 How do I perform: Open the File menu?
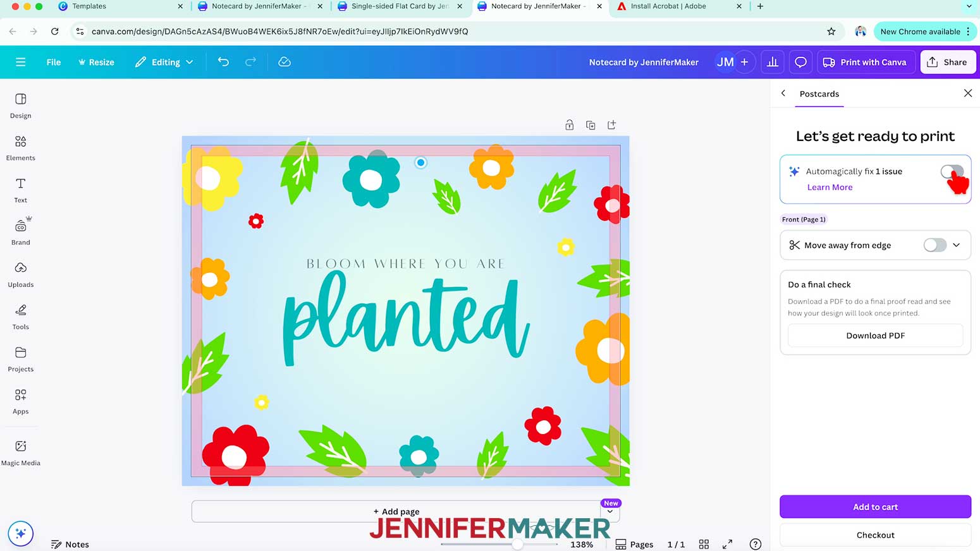point(54,62)
